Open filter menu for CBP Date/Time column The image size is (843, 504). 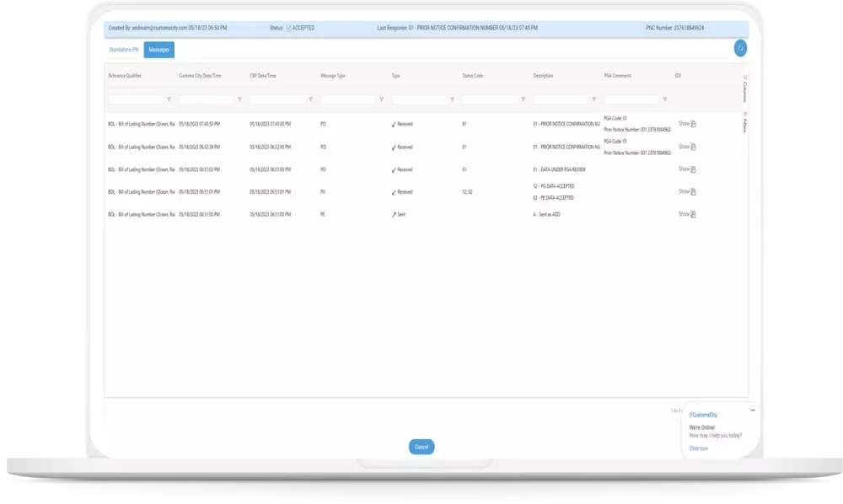[x=311, y=99]
